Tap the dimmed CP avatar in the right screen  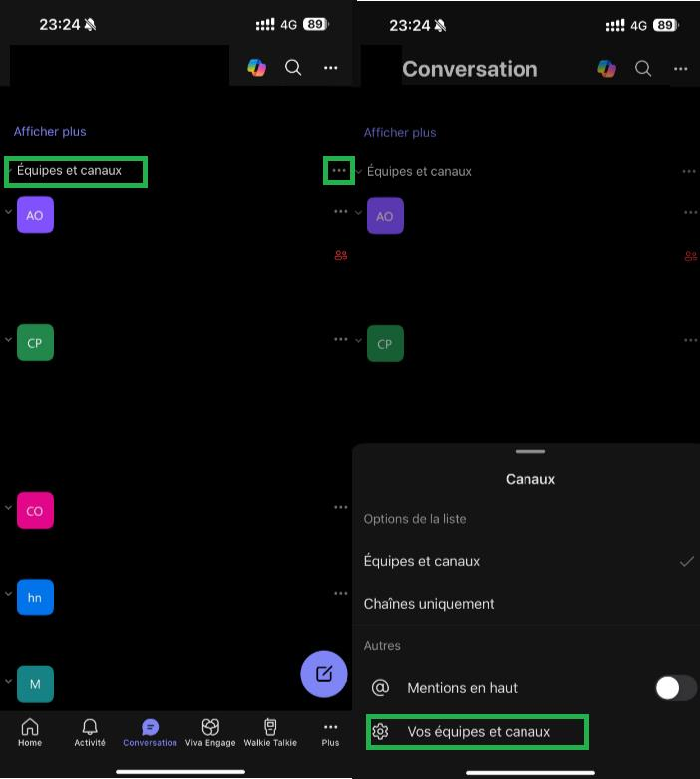point(385,343)
